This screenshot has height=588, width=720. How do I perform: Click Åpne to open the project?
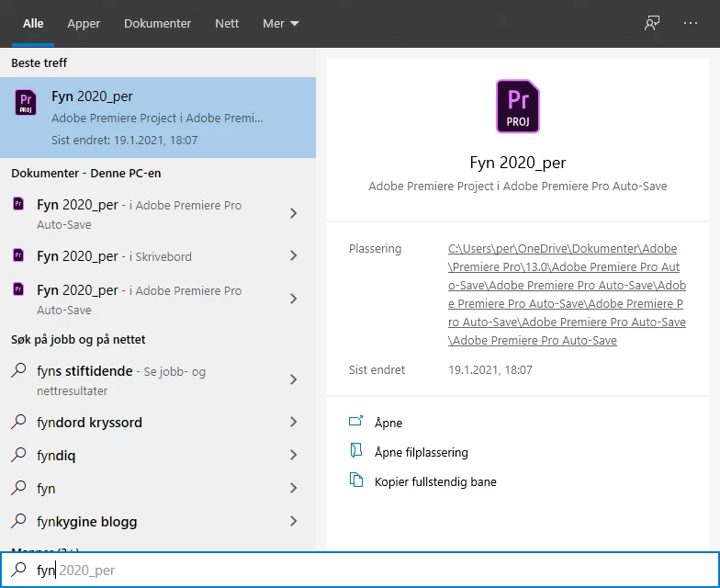[x=388, y=423]
